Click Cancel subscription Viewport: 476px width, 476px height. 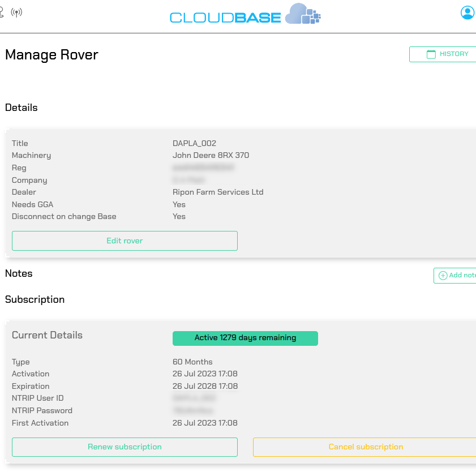coord(364,447)
